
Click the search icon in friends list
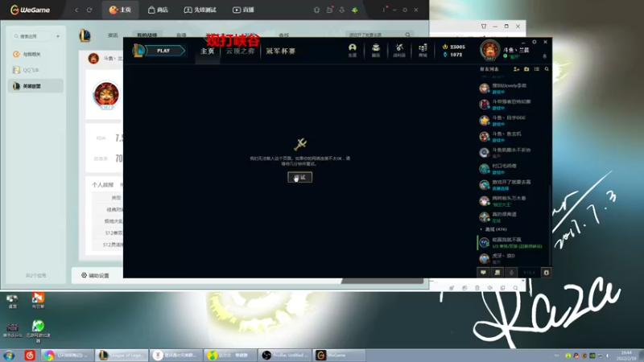click(x=547, y=69)
